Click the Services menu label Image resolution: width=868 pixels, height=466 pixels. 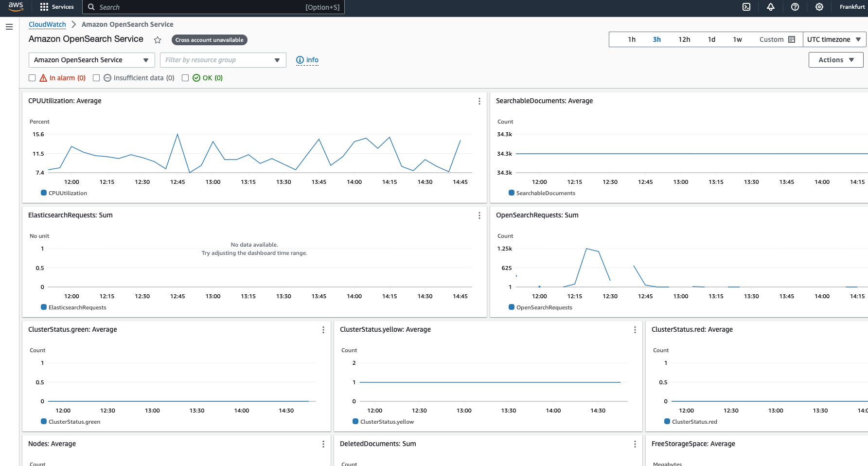63,7
